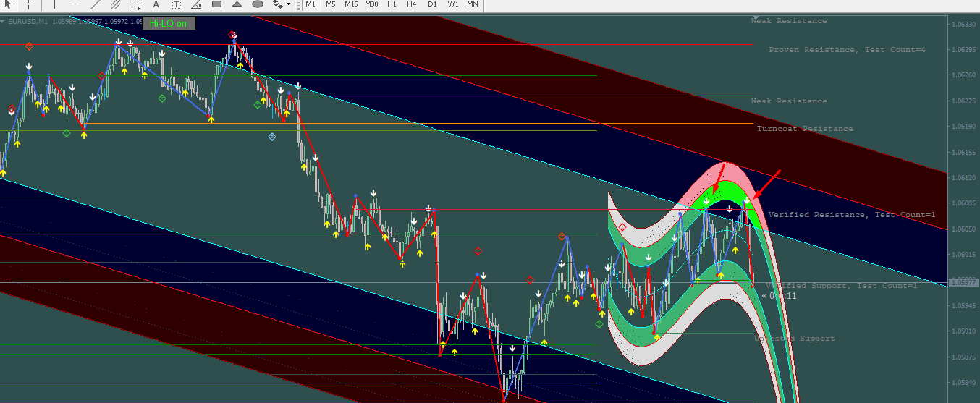Switch to M15 timeframe
The height and width of the screenshot is (403, 980).
(351, 4)
